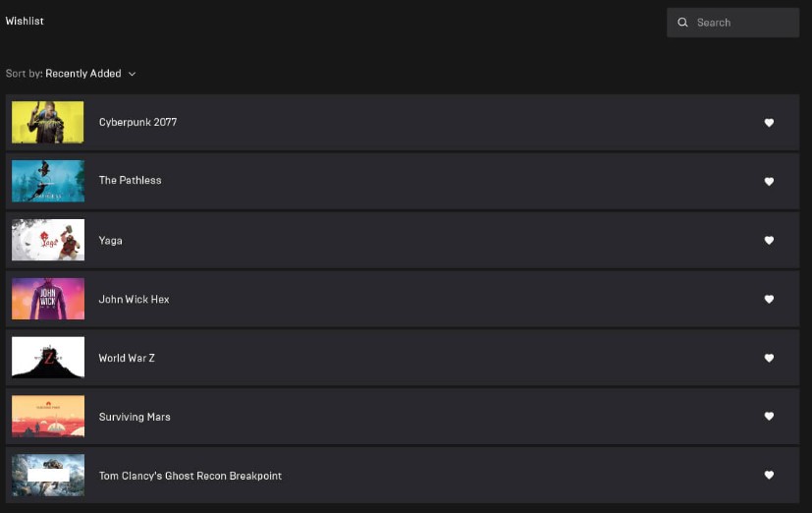The height and width of the screenshot is (513, 812).
Task: Select the Surviving Mars title text
Action: [135, 417]
